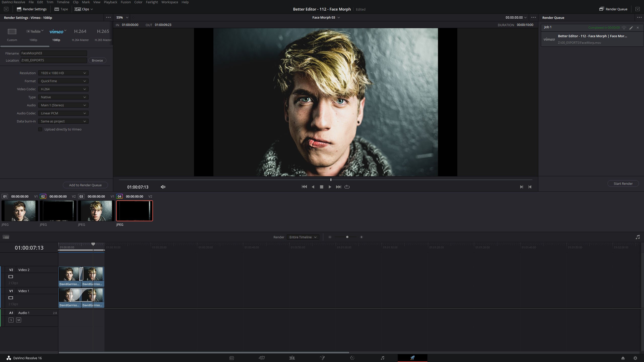Open the Fusion page icon
This screenshot has width=644, height=362.
pyautogui.click(x=322, y=358)
